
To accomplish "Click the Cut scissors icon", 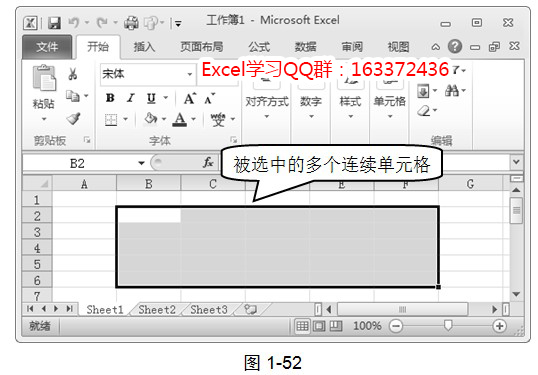I will (73, 74).
